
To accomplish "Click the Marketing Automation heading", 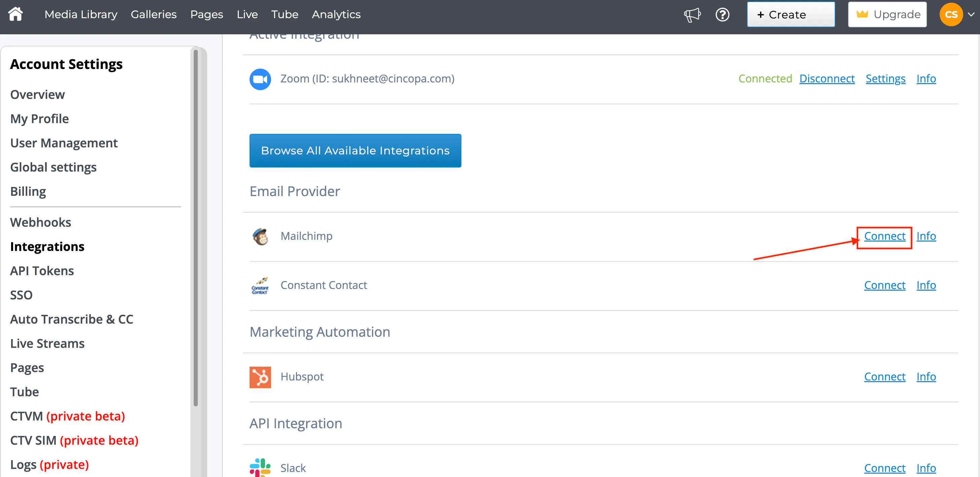I will [320, 332].
